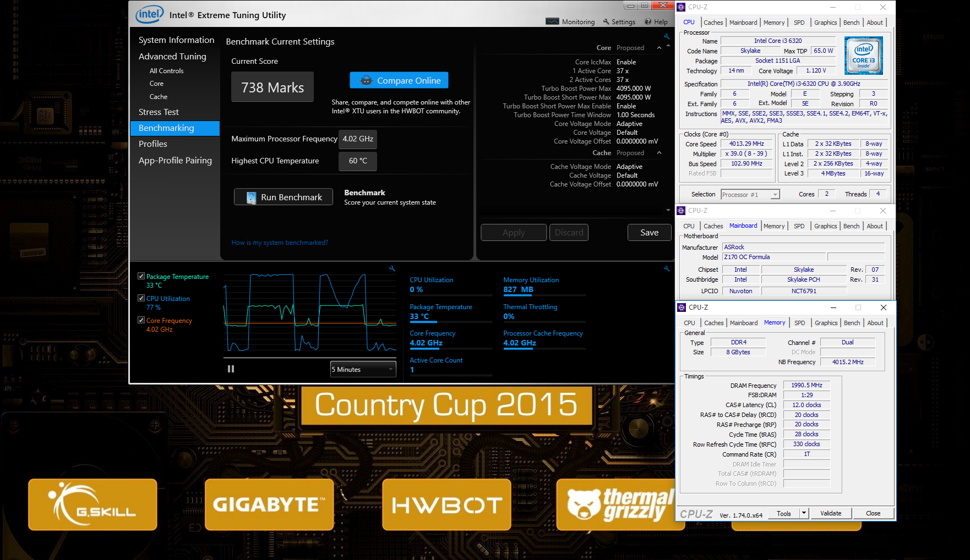Image resolution: width=970 pixels, height=560 pixels.
Task: Collapse the Core settings section
Action: 659,48
